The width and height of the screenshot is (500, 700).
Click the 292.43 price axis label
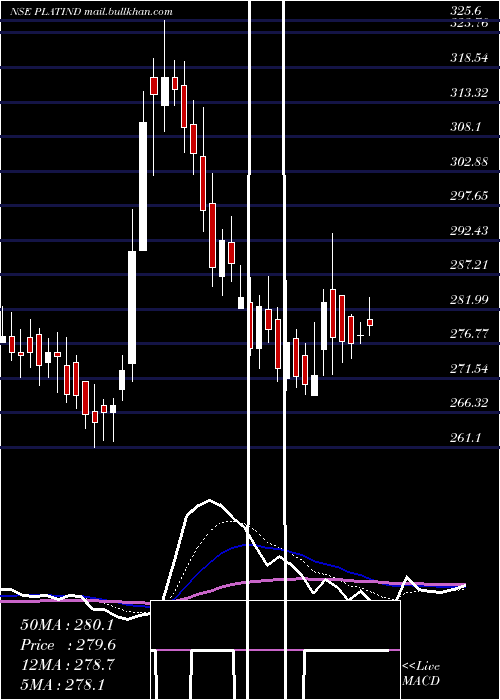pyautogui.click(x=469, y=231)
